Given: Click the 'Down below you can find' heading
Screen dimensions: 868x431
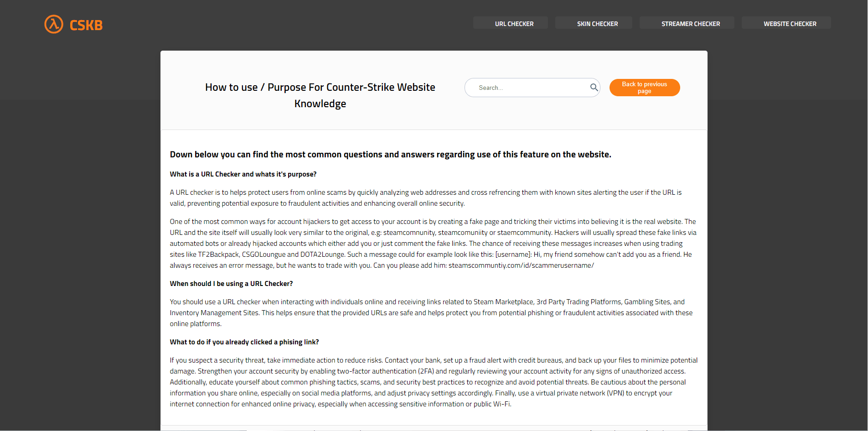Looking at the screenshot, I should (390, 155).
